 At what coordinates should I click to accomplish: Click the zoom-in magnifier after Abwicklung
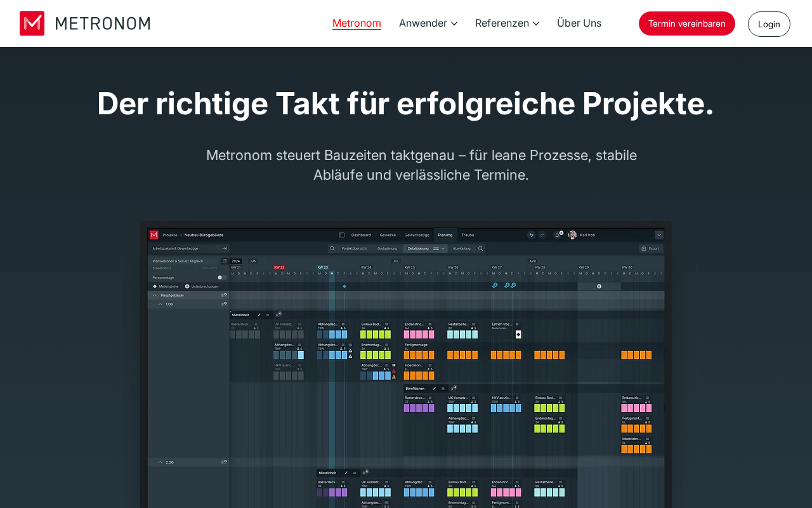tap(481, 248)
